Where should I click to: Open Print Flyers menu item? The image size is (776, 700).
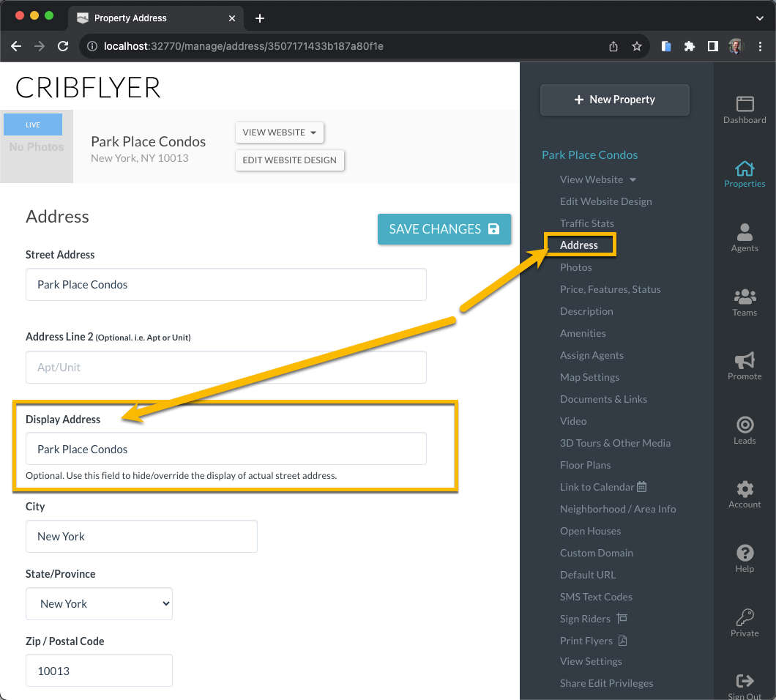[594, 641]
